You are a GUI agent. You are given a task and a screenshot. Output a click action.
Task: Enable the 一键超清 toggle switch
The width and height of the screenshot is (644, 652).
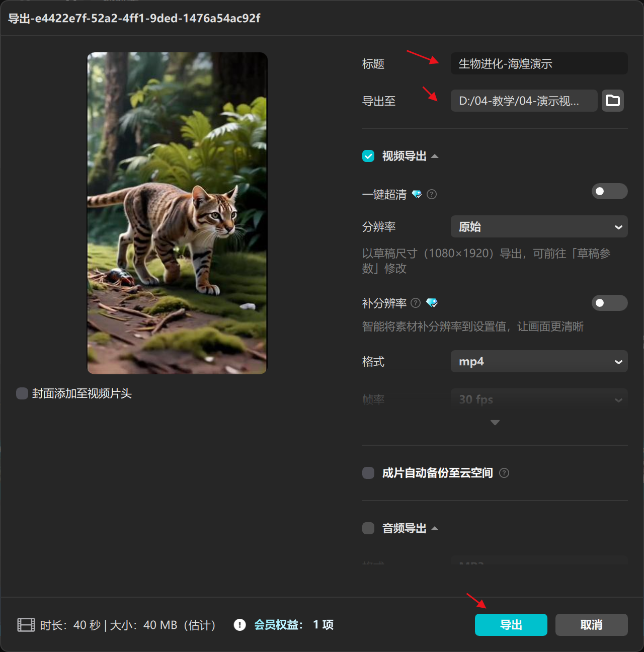pos(609,191)
